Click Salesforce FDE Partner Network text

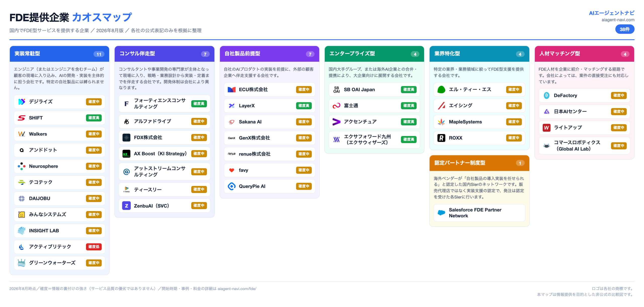click(475, 213)
